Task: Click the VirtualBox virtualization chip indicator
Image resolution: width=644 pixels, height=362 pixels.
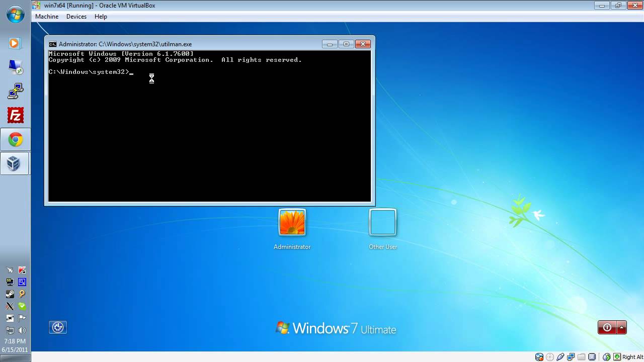Action: pos(592,357)
